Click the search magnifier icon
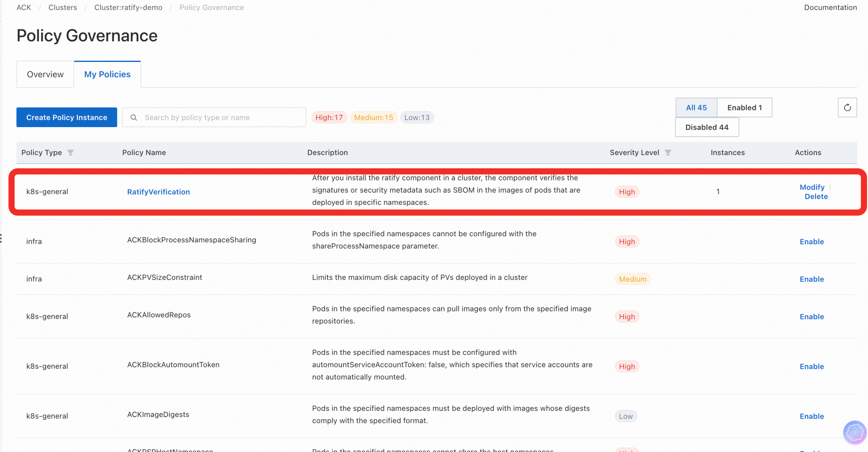The height and width of the screenshot is (452, 868). [133, 117]
